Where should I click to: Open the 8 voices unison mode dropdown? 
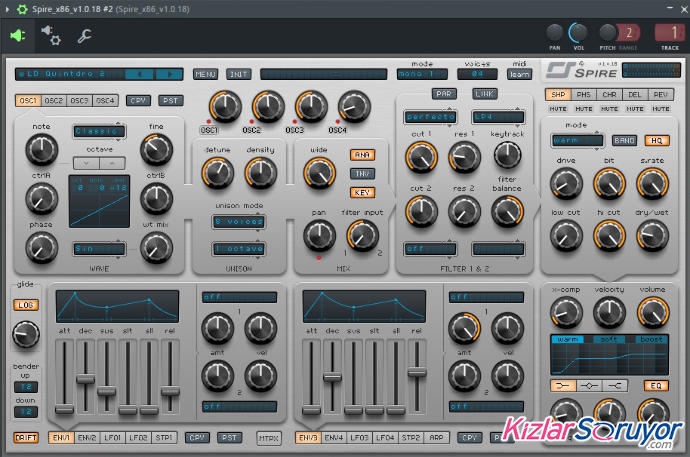click(x=239, y=222)
